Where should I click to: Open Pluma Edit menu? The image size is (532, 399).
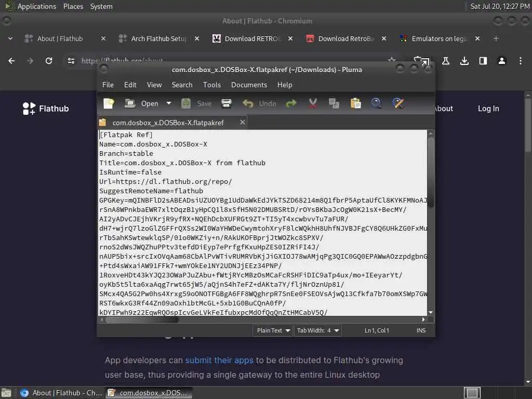(x=130, y=85)
